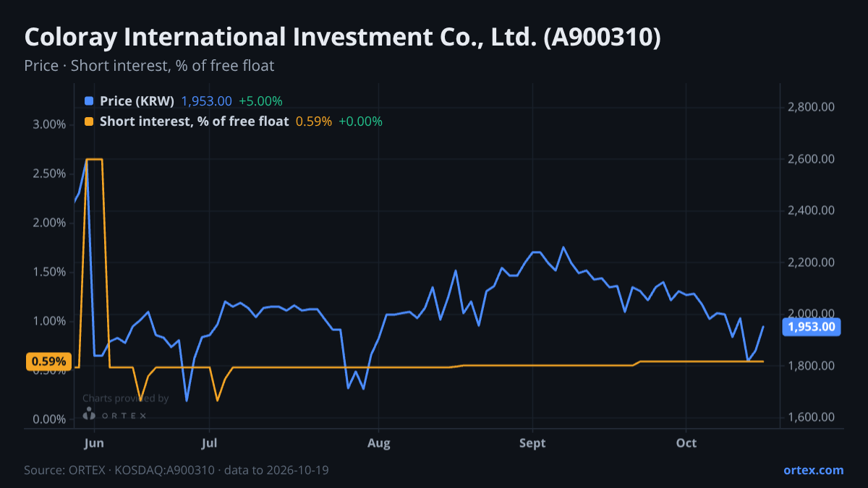Click the Charts provided by text
This screenshot has height=488, width=868.
(126, 398)
